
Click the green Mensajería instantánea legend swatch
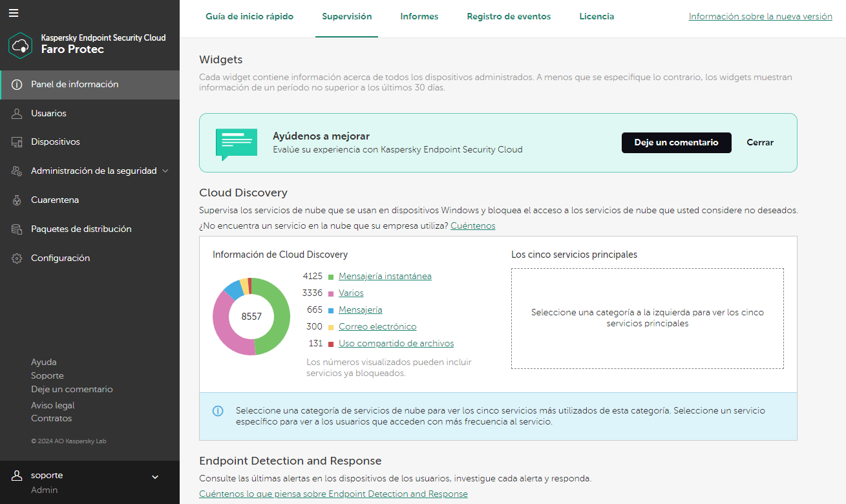tap(331, 277)
